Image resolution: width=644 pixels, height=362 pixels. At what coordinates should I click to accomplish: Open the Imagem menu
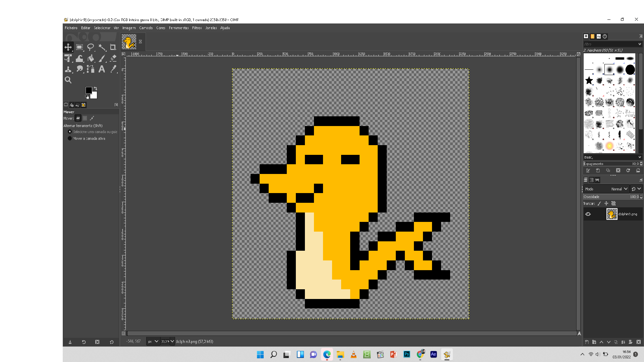click(x=129, y=28)
